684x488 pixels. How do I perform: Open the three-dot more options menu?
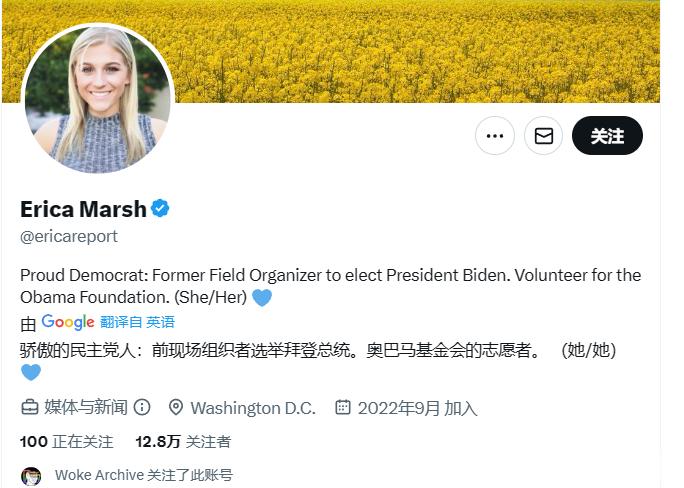click(495, 136)
